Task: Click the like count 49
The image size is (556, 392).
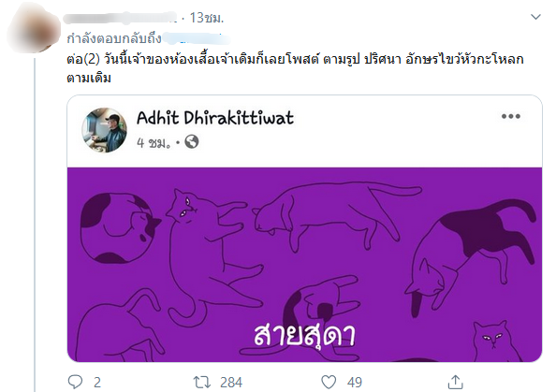Action: point(355,383)
